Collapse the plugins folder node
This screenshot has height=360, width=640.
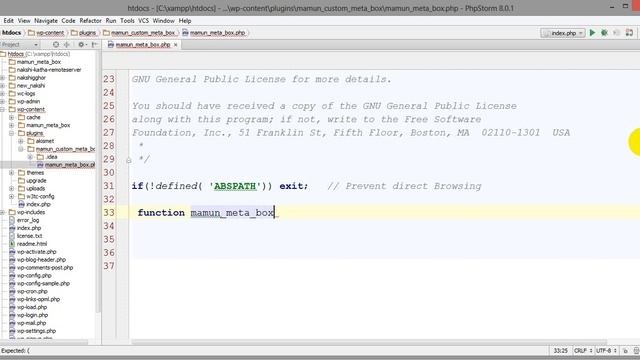point(11,133)
